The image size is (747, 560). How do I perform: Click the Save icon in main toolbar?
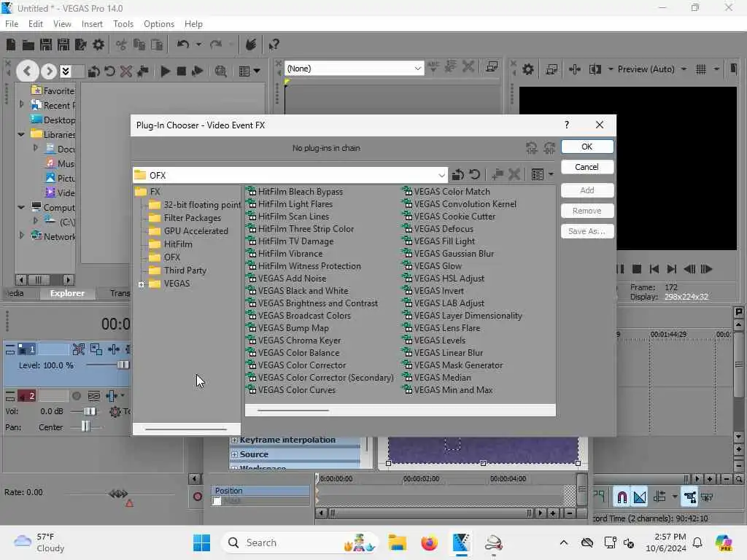(x=46, y=44)
